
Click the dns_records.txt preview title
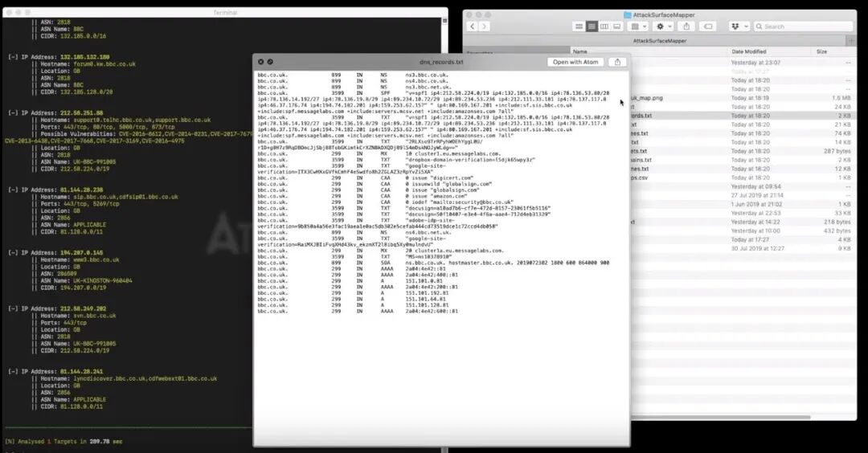tap(441, 62)
